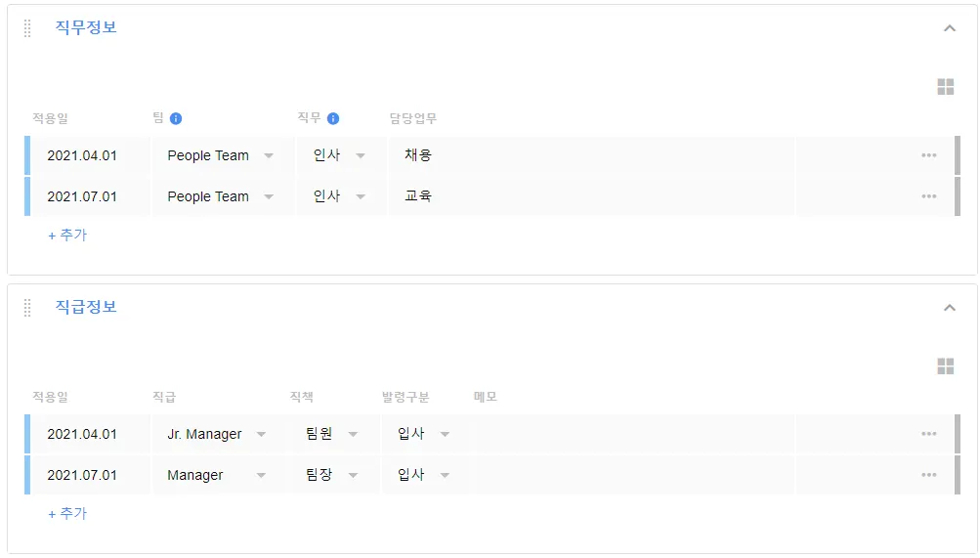Collapse the 직무정보 section

coord(949,28)
